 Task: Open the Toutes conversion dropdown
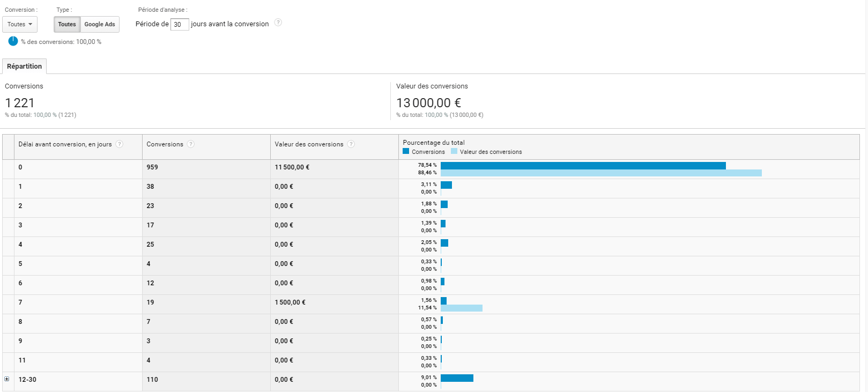[x=20, y=24]
